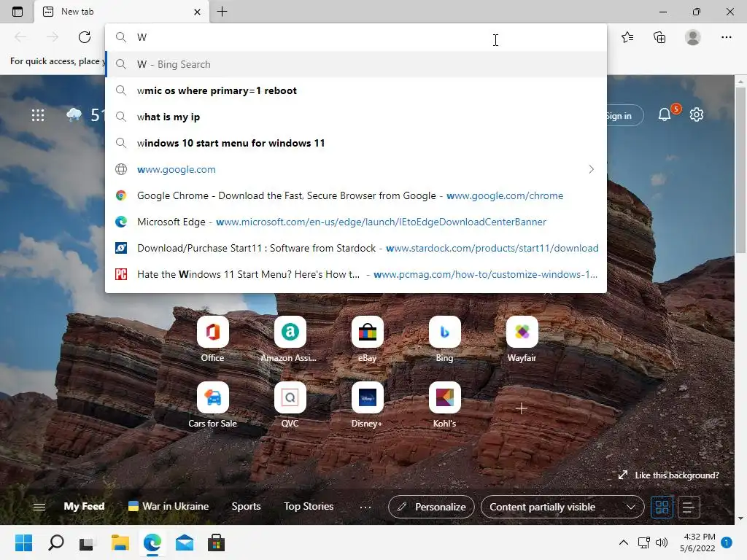Screen dimensions: 747x560
Task: Open Google Chrome download suggestion
Action: [356, 195]
